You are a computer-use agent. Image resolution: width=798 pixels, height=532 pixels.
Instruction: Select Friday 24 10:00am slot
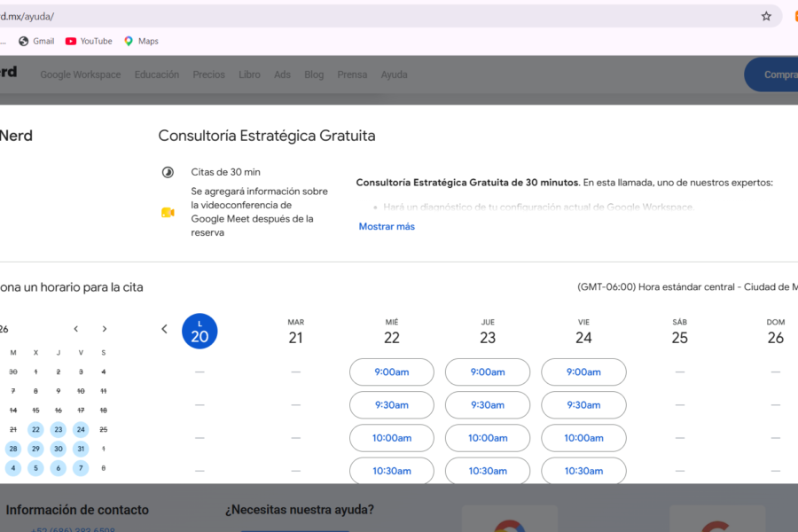[x=583, y=438]
